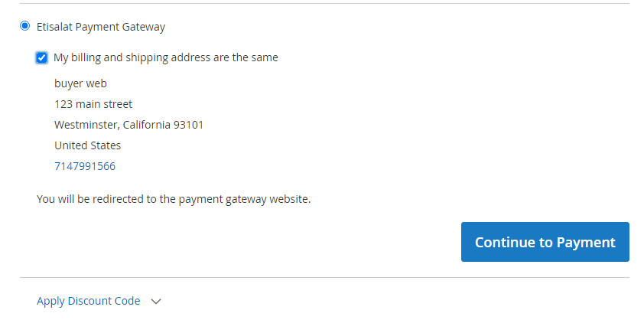The width and height of the screenshot is (644, 320).
Task: Click the "You will be redirected" notice
Action: (174, 199)
